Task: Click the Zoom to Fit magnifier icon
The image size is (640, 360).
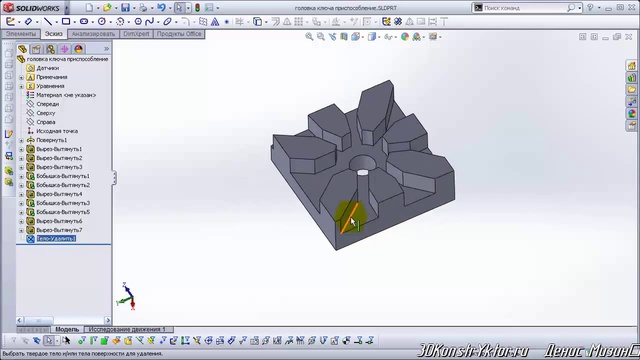Action: [x=309, y=37]
